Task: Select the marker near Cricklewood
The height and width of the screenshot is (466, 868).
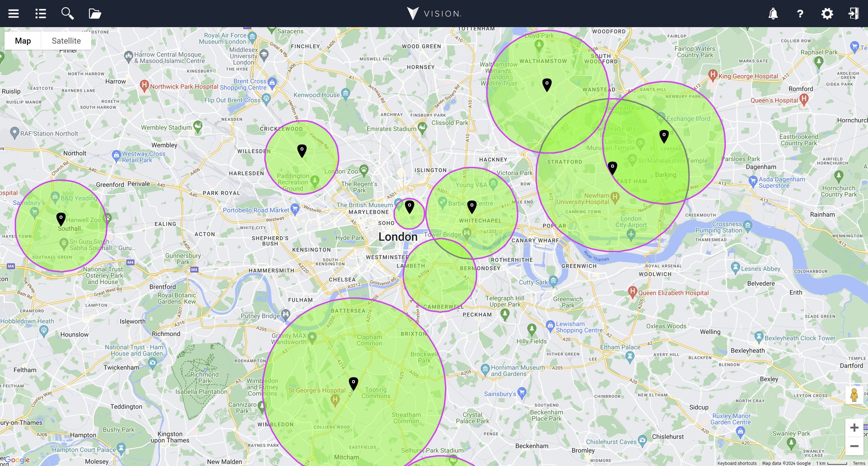Action: [x=302, y=151]
